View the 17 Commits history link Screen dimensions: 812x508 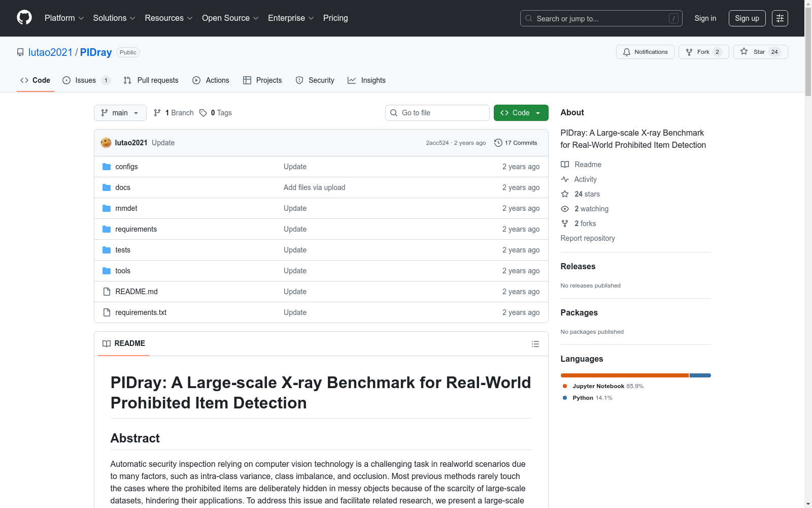click(516, 143)
